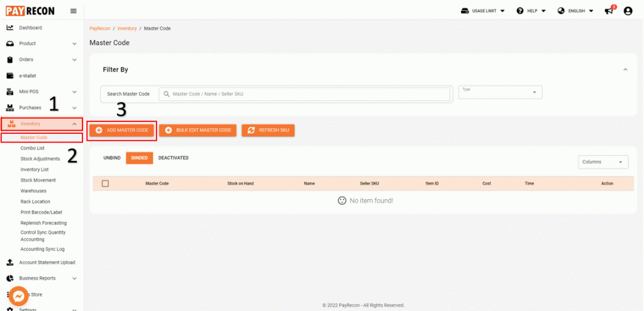Open Control Sync Quantity Accounting

coord(43,236)
